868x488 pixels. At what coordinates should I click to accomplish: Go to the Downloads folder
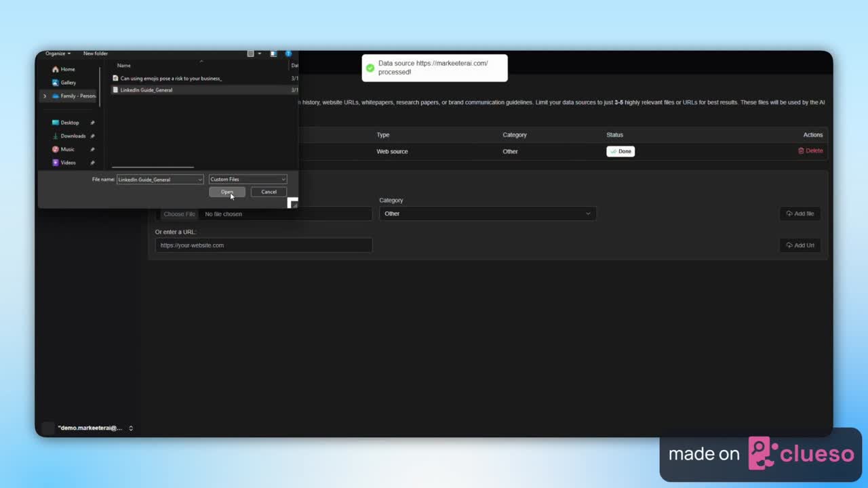tap(73, 136)
